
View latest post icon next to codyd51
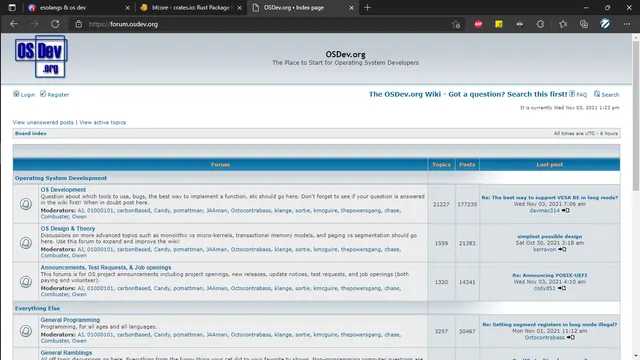562,288
